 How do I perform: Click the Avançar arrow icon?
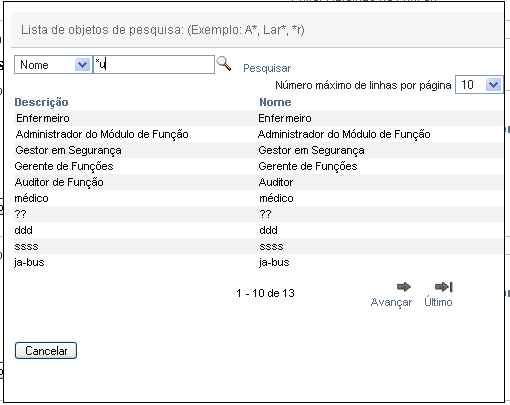(404, 287)
